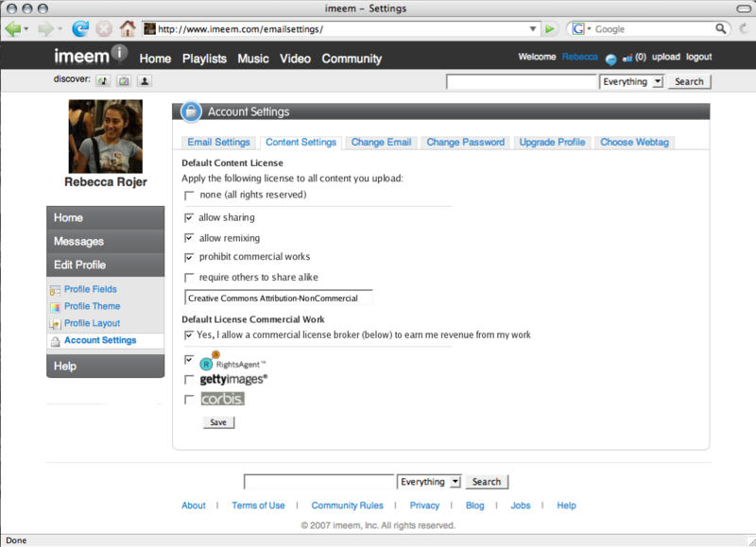Go to the browser Home page icon
This screenshot has width=756, height=547.
pos(128,28)
